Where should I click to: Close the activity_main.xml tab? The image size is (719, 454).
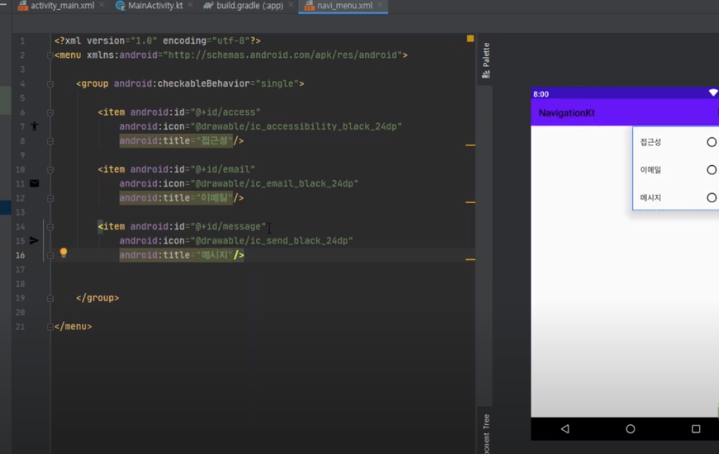pos(102,5)
